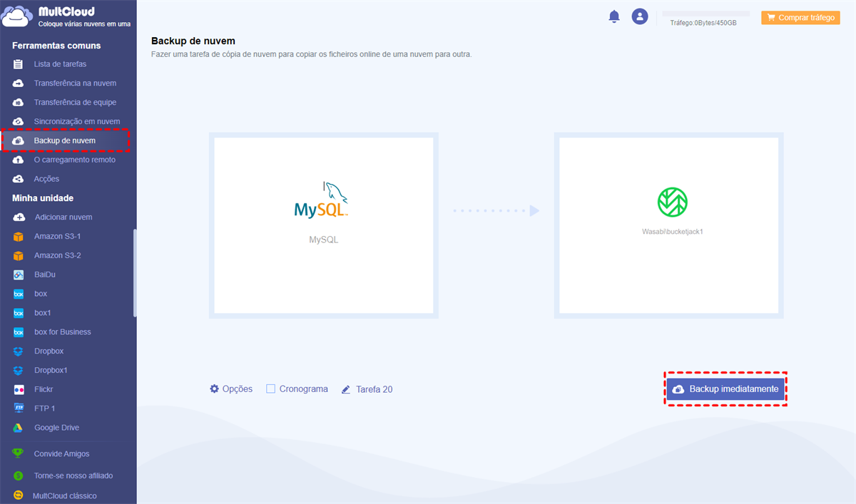The image size is (856, 504).
Task: Open BaiDu drive
Action: [45, 274]
